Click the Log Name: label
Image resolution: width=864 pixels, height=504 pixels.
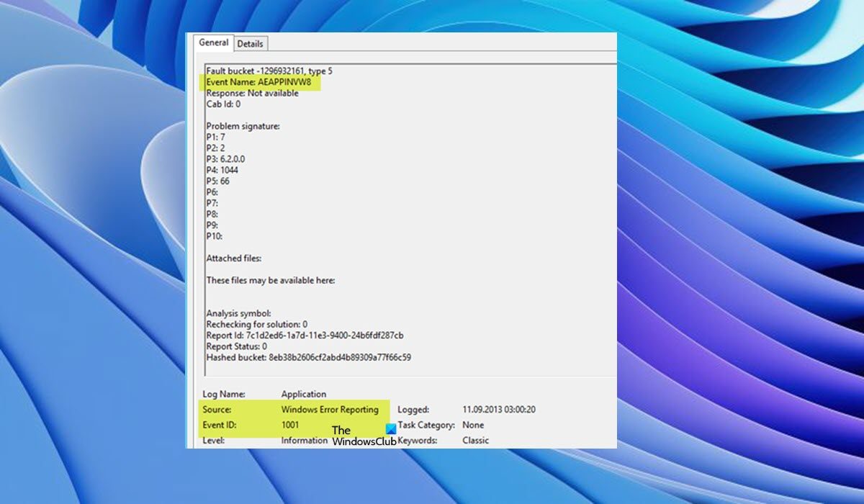pos(224,394)
